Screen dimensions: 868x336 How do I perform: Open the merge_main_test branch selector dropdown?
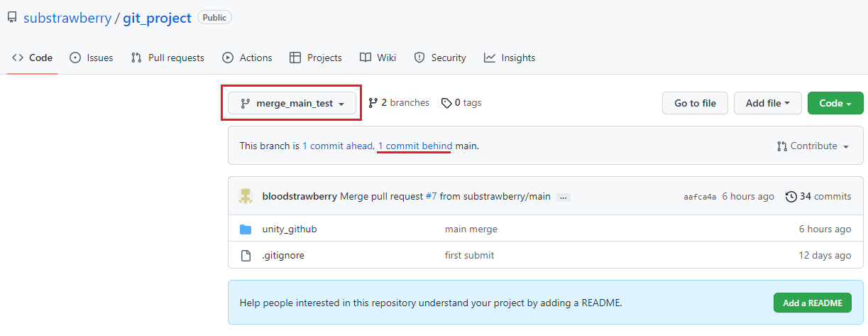(x=292, y=103)
